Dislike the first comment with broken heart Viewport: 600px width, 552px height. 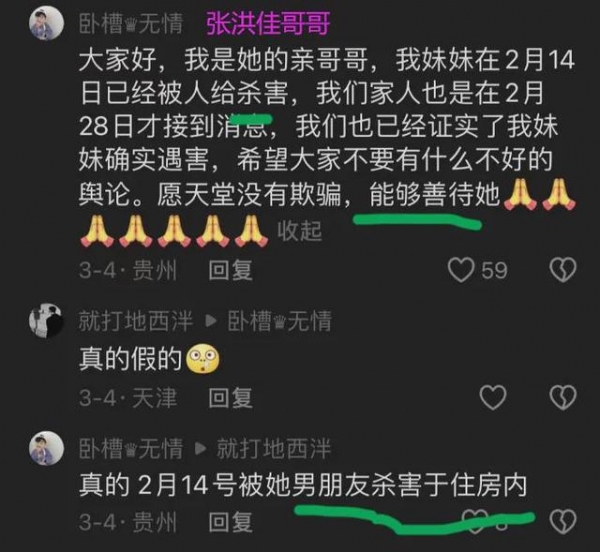(563, 270)
